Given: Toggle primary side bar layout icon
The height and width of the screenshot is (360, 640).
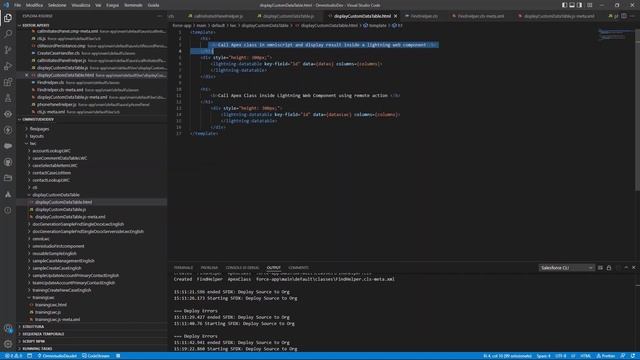Looking at the screenshot, I should [564, 5].
